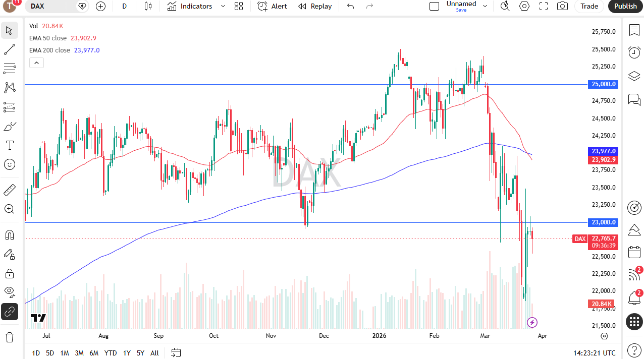Open the candle chart type dropdown
The image size is (644, 359).
pos(148,6)
